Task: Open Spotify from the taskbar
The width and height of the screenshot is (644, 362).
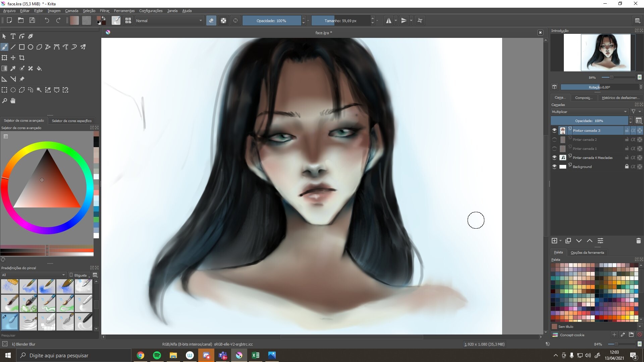Action: [157, 355]
